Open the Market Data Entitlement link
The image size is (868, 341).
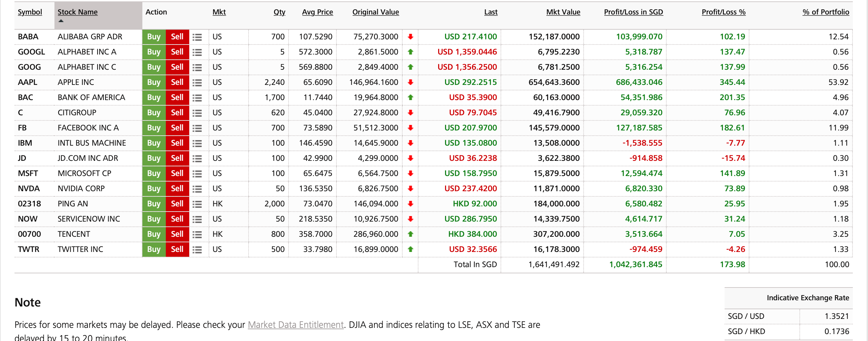[x=296, y=325]
